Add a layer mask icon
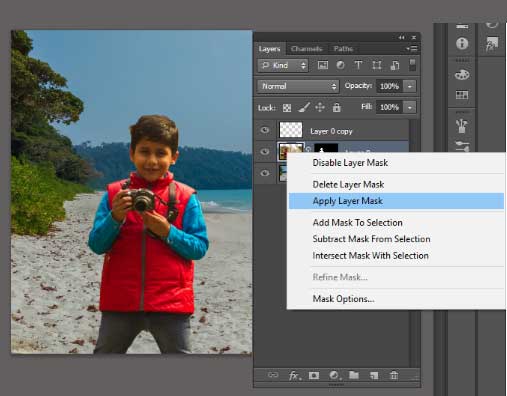 click(314, 376)
